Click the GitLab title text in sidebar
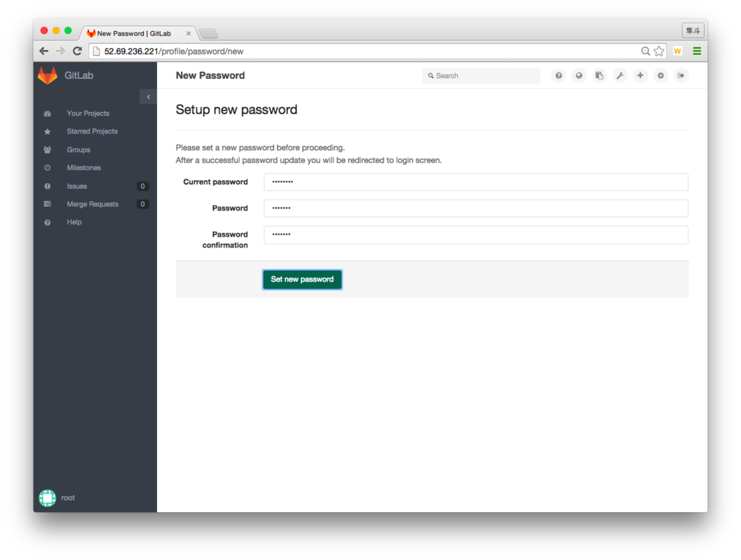741x560 pixels. point(79,76)
